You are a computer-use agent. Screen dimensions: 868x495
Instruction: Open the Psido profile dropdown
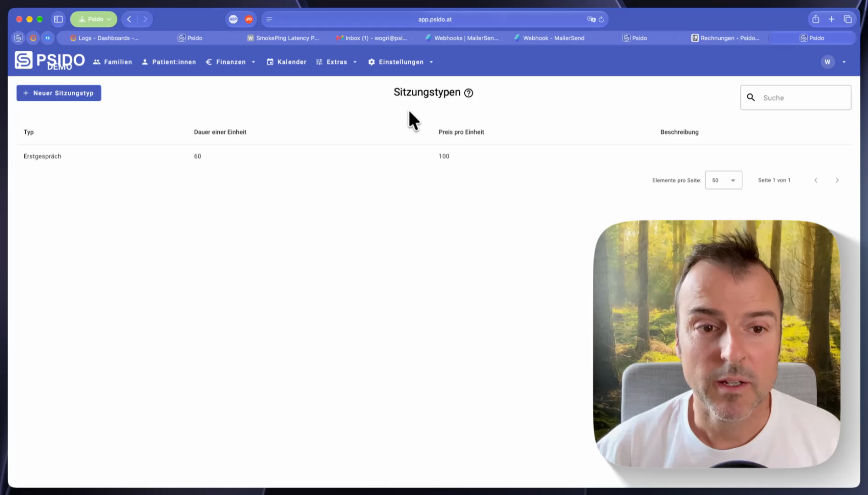coord(94,19)
